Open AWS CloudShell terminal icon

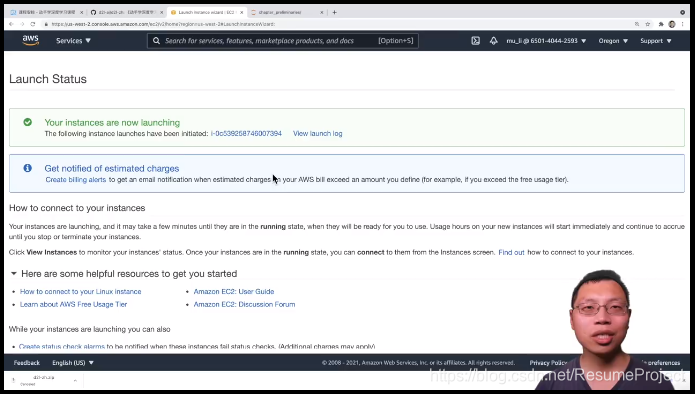(476, 41)
